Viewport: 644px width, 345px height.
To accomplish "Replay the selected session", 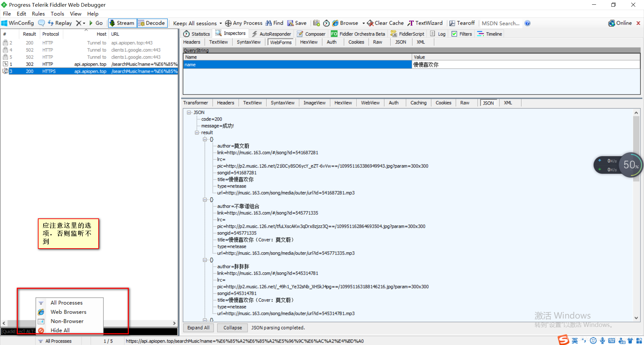I will pos(60,23).
